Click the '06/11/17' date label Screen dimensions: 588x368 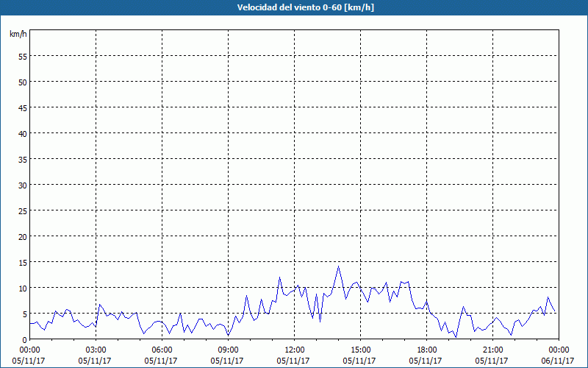[558, 361]
